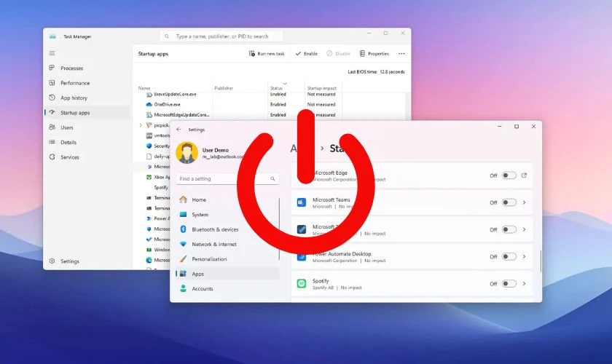Open Home in Settings sidebar
This screenshot has width=612, height=364.
[x=228, y=199]
